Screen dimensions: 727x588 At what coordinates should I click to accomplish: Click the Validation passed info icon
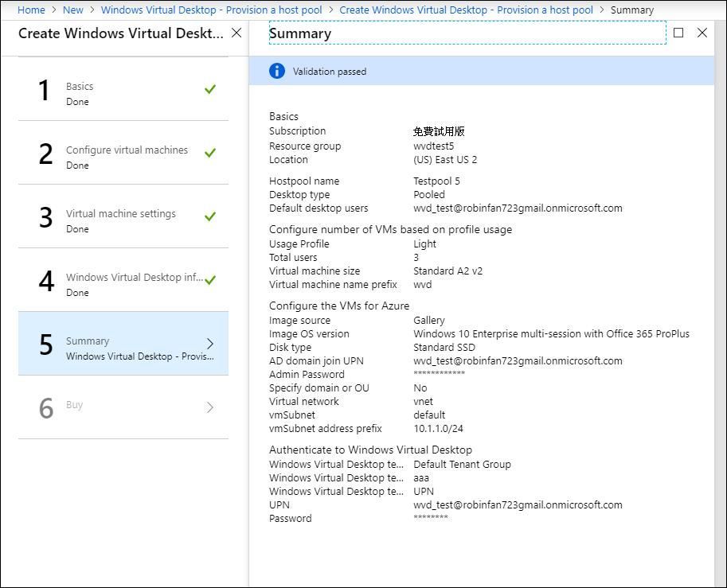(x=277, y=71)
